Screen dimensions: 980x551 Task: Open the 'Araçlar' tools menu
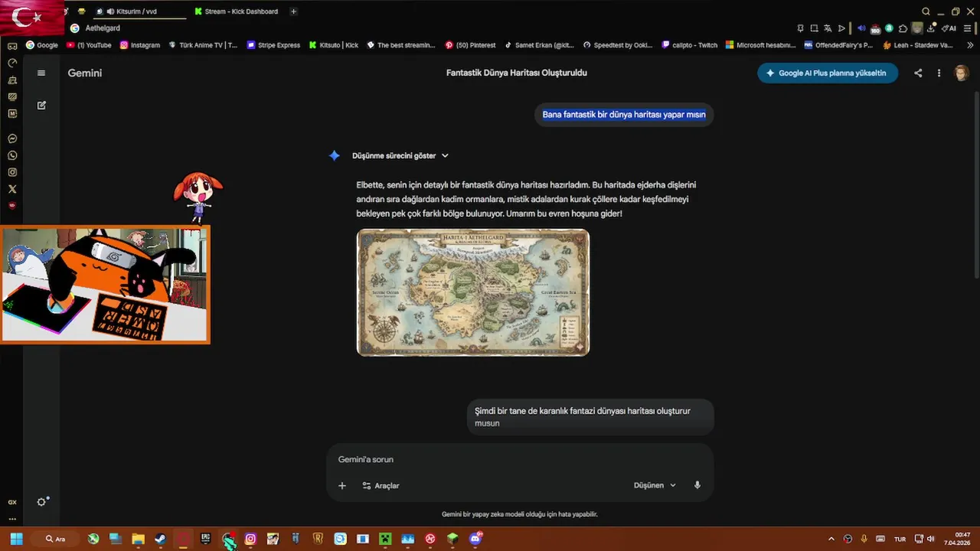(381, 485)
